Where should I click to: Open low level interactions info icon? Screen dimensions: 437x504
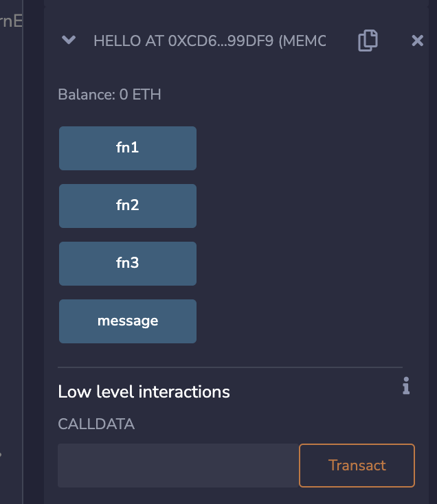point(406,385)
